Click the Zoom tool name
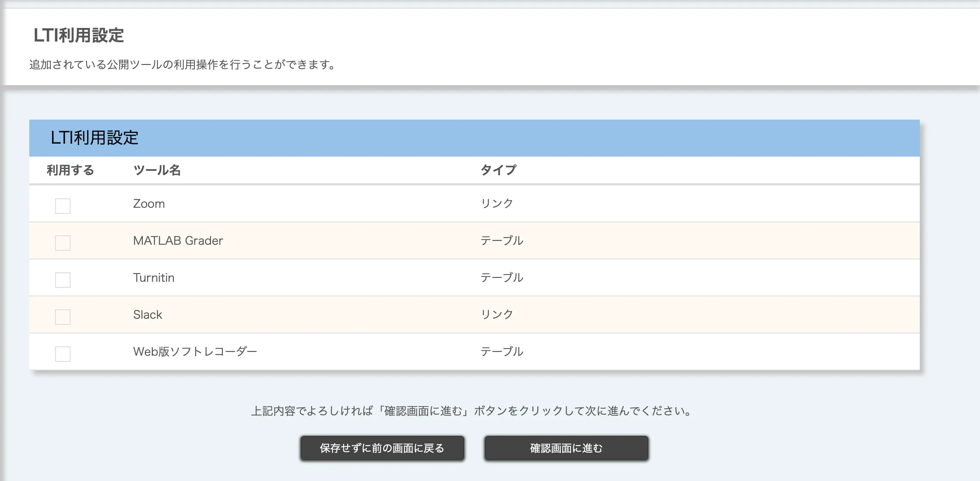The width and height of the screenshot is (980, 481). coord(149,203)
